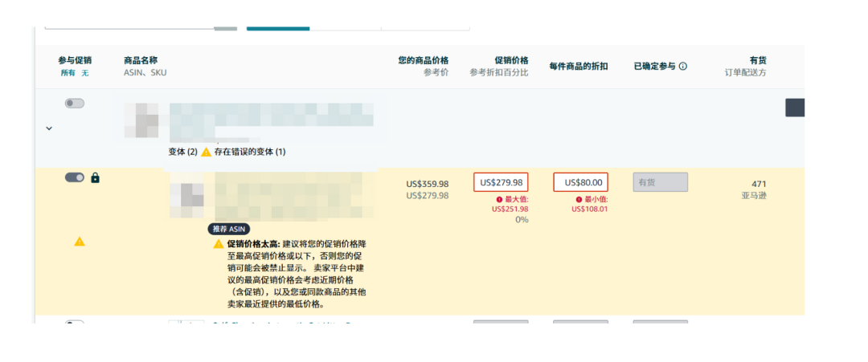868x362 pixels.
Task: Click the thumbnail of the highlighted variant
Action: click(191, 195)
